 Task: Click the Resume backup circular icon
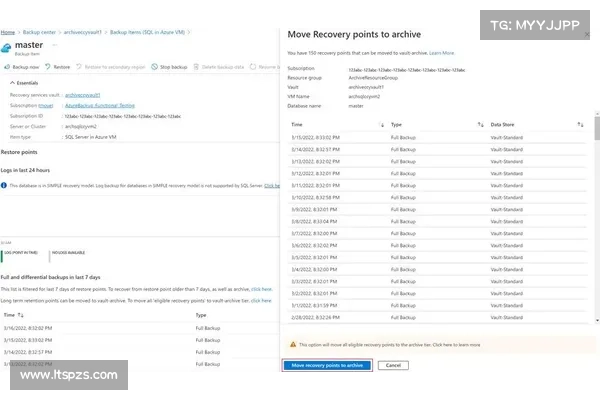click(x=253, y=67)
